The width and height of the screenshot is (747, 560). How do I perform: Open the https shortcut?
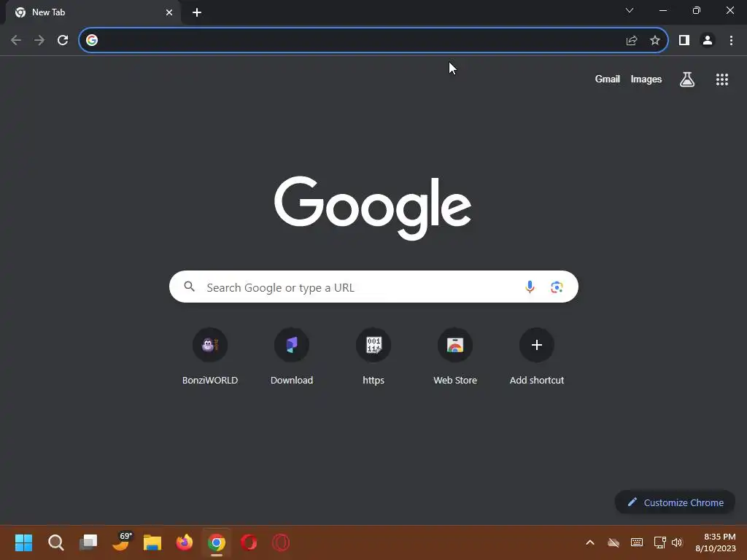coord(373,356)
